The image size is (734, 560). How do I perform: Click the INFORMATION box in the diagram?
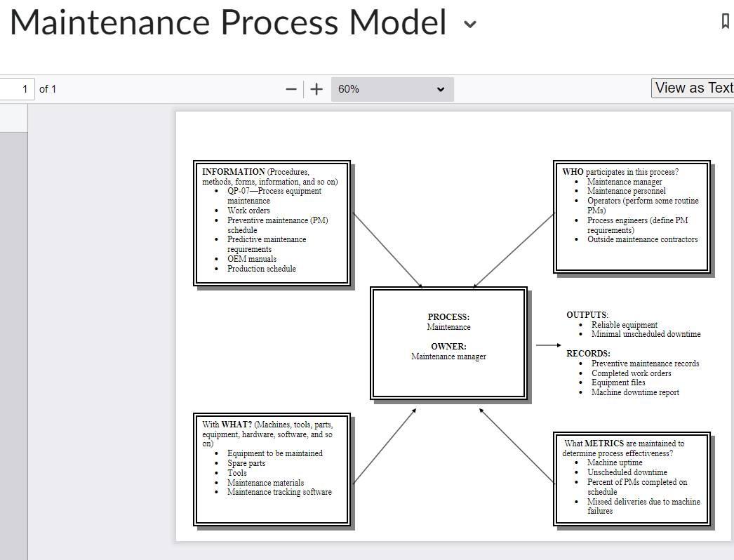pyautogui.click(x=270, y=221)
